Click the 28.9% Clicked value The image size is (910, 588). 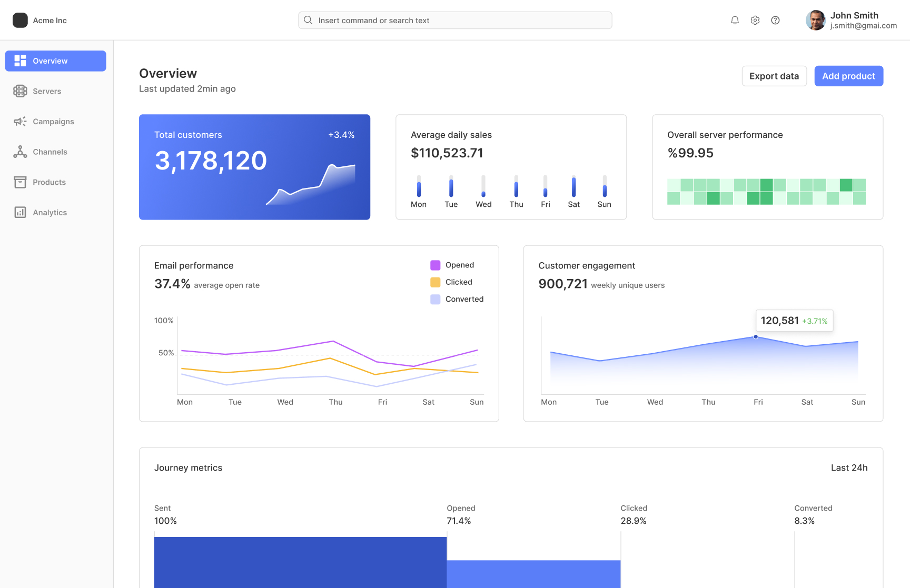coord(634,521)
